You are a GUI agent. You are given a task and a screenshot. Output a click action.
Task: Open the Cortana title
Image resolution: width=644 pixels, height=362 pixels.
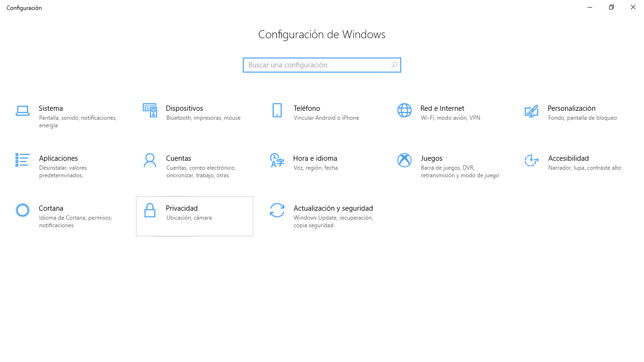(x=51, y=208)
